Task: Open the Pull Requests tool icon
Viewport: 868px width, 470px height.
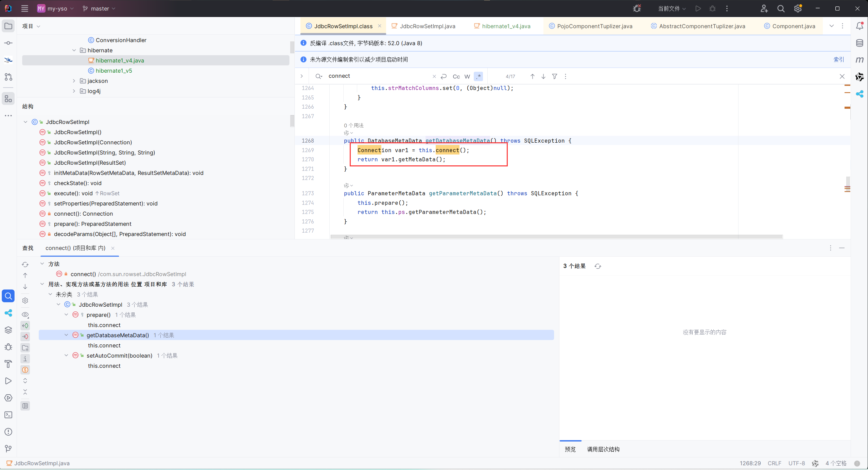Action: pos(8,77)
